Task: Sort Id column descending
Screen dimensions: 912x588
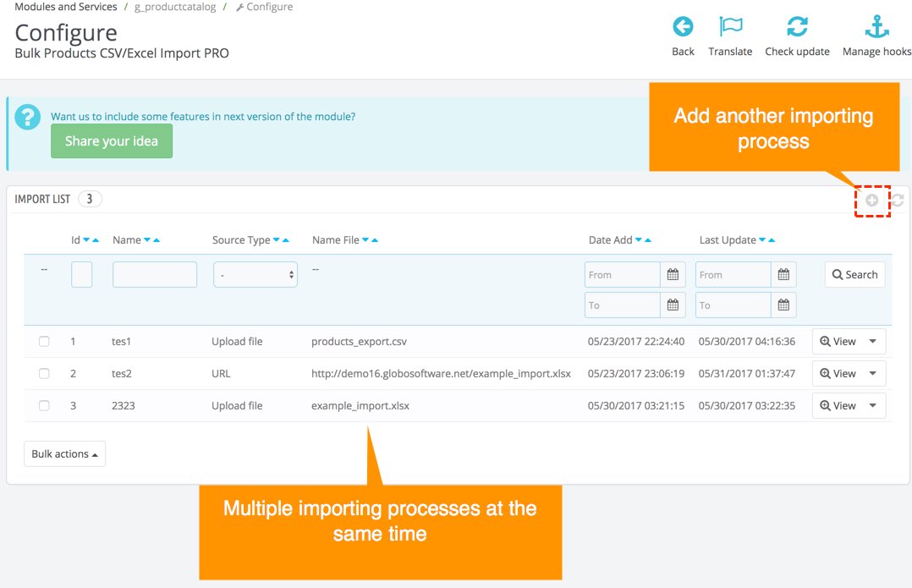Action: tap(86, 240)
